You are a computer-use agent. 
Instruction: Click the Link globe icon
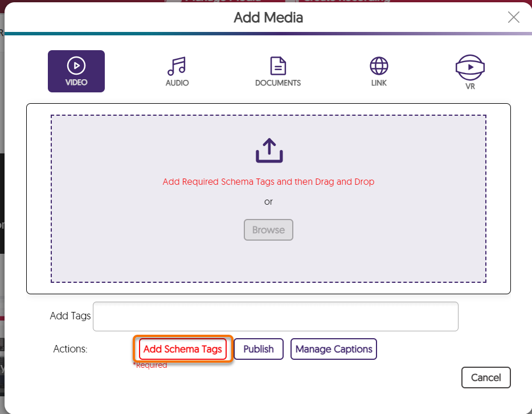point(379,66)
